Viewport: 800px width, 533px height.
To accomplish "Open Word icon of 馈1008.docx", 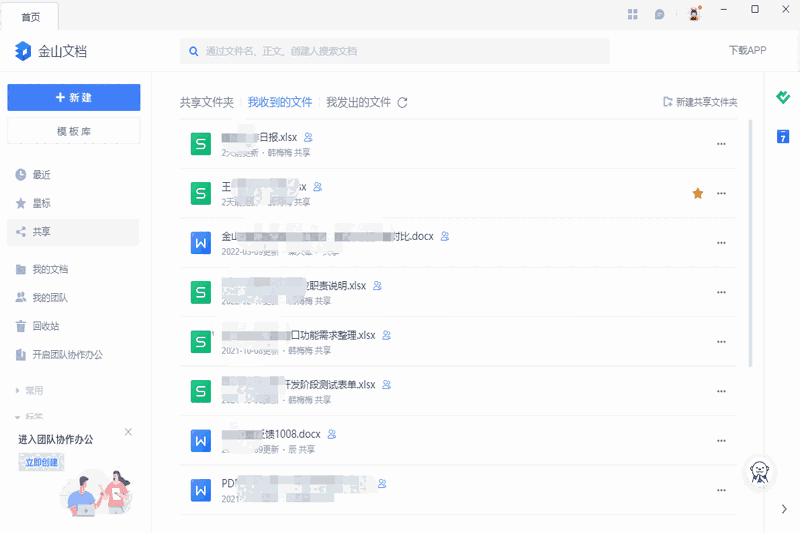I will (x=201, y=441).
